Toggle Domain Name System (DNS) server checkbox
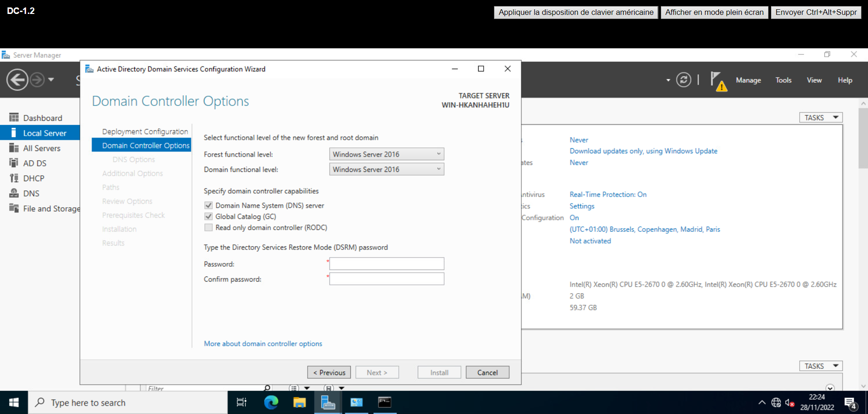This screenshot has height=414, width=868. (209, 205)
